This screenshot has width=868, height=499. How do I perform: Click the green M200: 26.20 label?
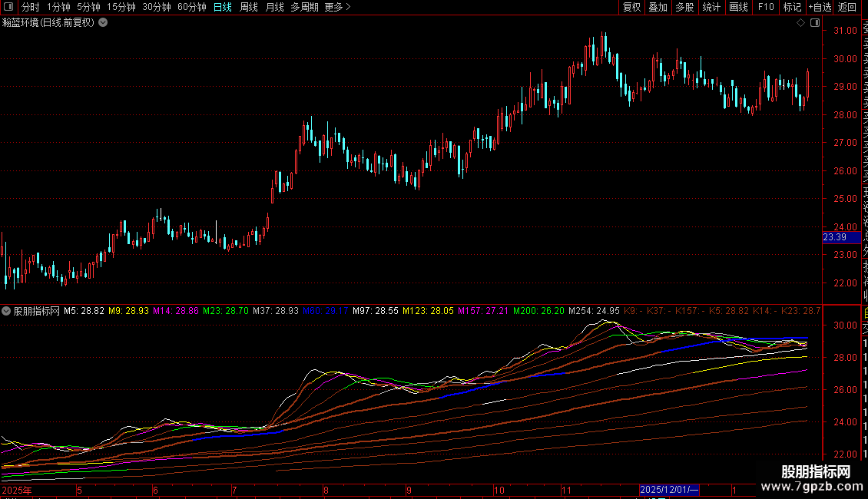pyautogui.click(x=538, y=311)
